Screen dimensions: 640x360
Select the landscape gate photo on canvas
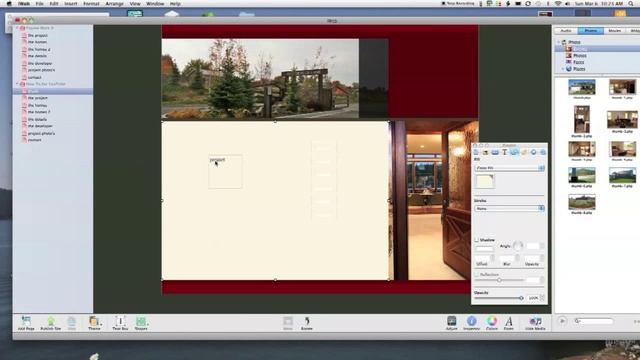pos(260,78)
